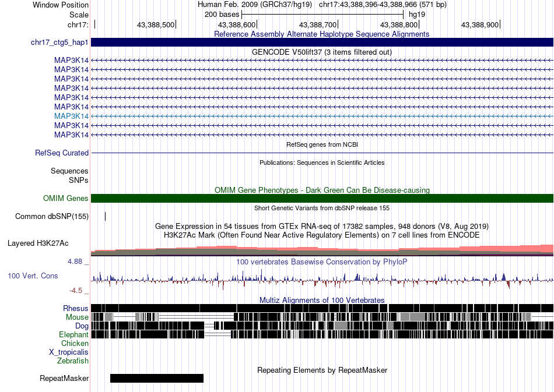Click the Scale label
This screenshot has width=554, height=392.
click(79, 15)
